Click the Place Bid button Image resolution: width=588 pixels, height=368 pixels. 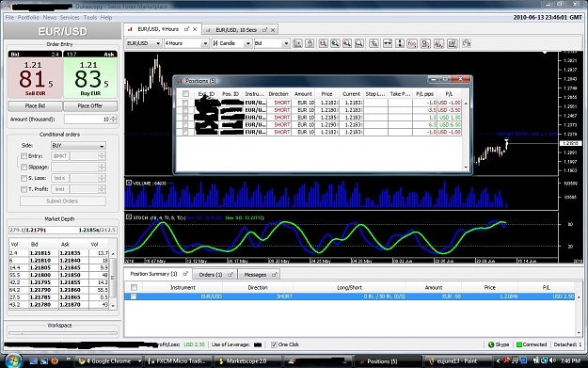[35, 106]
